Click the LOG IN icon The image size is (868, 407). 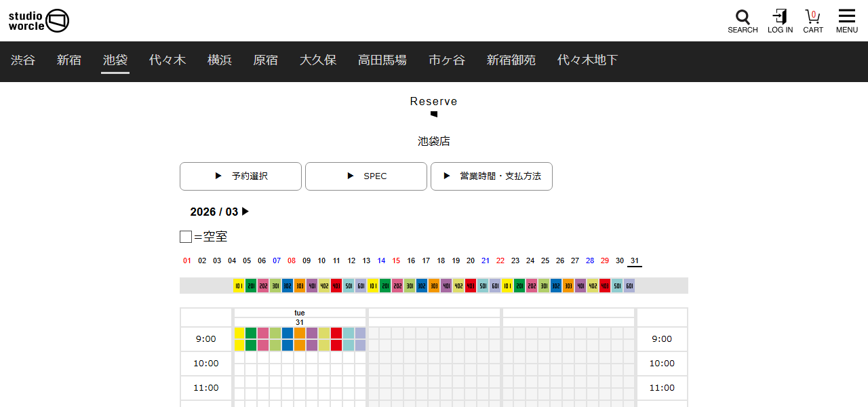(780, 16)
